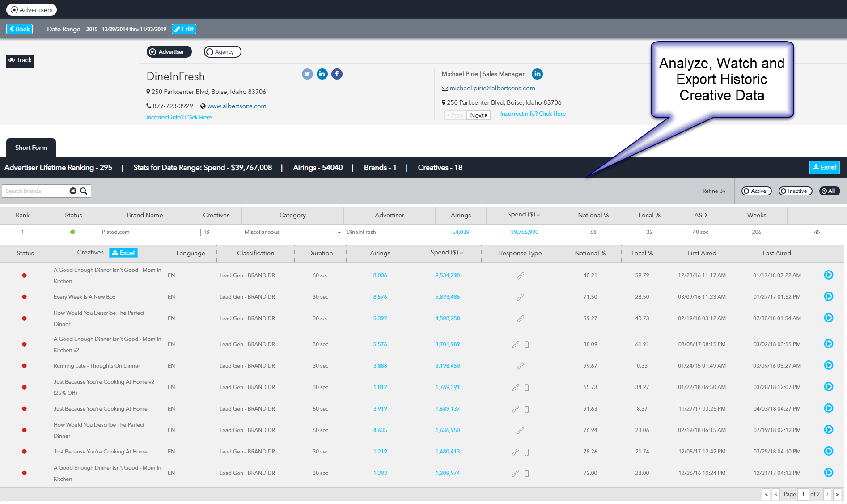This screenshot has height=504, width=847.
Task: Click the Track button
Action: pyautogui.click(x=20, y=60)
